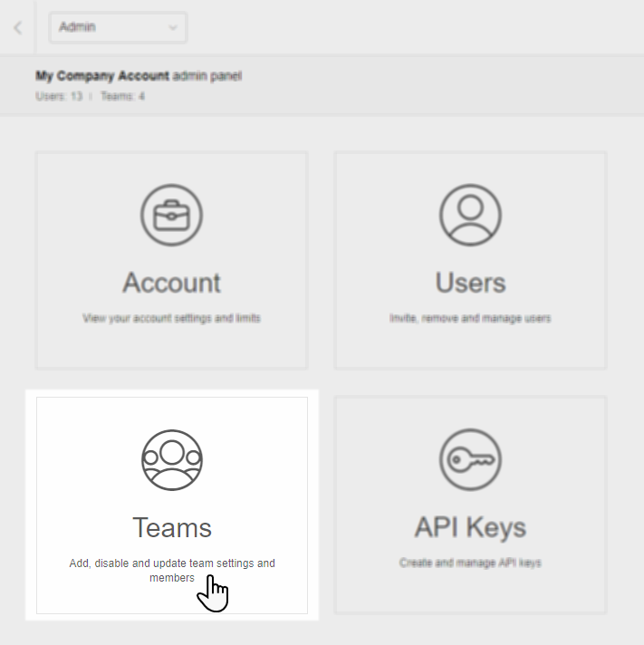Screen dimensions: 644x645
Task: Select the group icon above Teams
Action: 171,460
